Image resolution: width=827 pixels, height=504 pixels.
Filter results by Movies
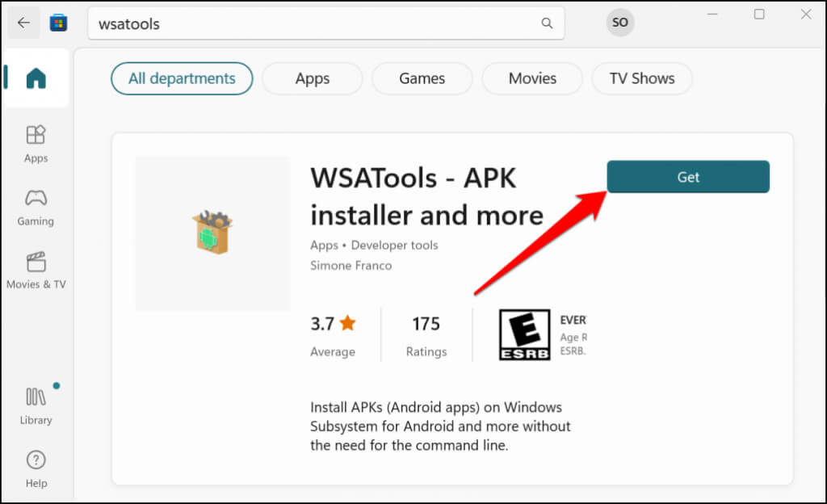[x=532, y=78]
